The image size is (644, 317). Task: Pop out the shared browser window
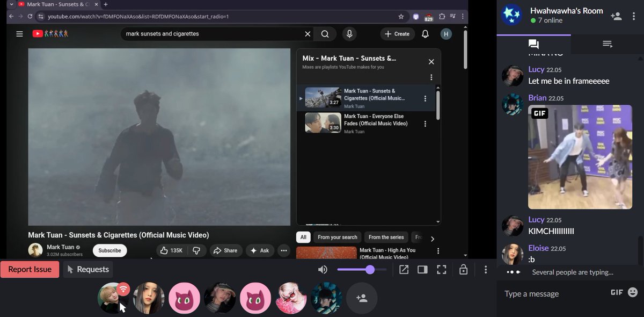(x=404, y=270)
